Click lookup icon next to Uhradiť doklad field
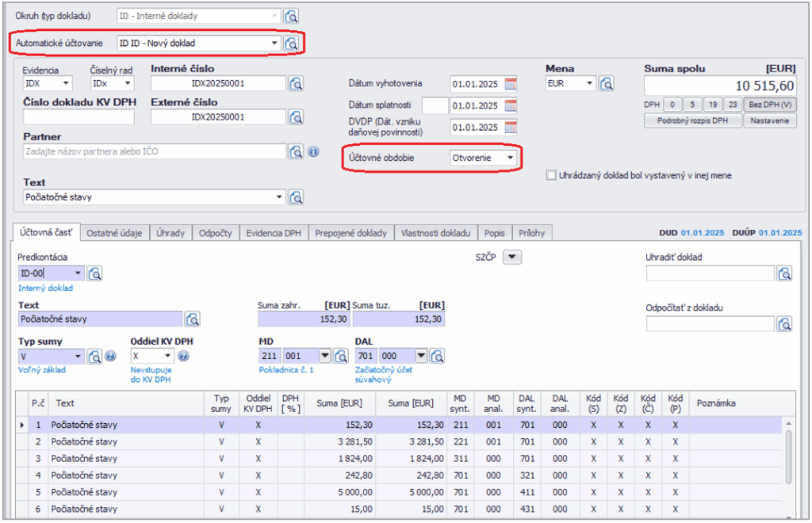The height and width of the screenshot is (523, 812). 784,273
